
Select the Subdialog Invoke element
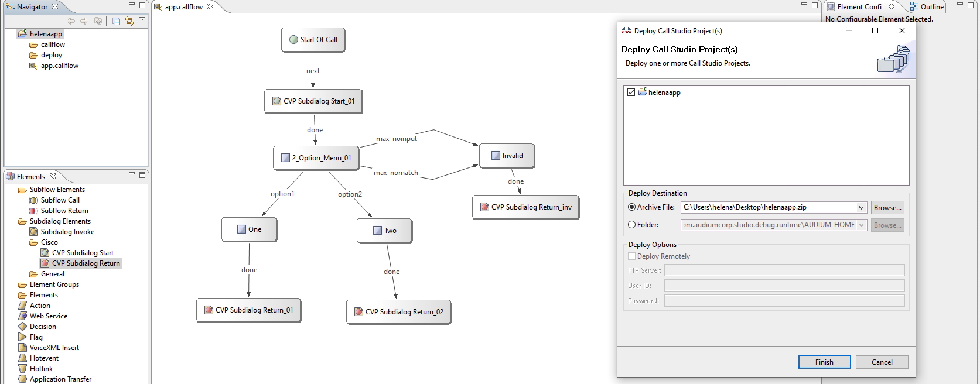click(x=62, y=232)
